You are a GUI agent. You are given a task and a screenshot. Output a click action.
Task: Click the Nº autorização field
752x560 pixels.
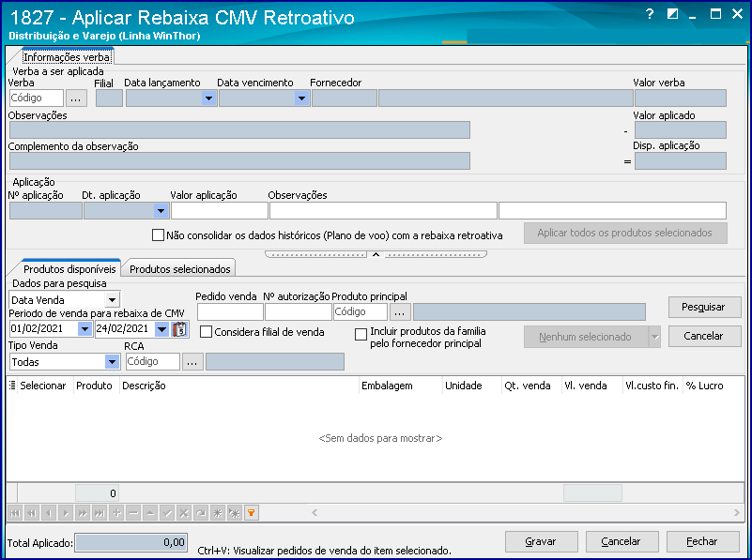pos(299,311)
